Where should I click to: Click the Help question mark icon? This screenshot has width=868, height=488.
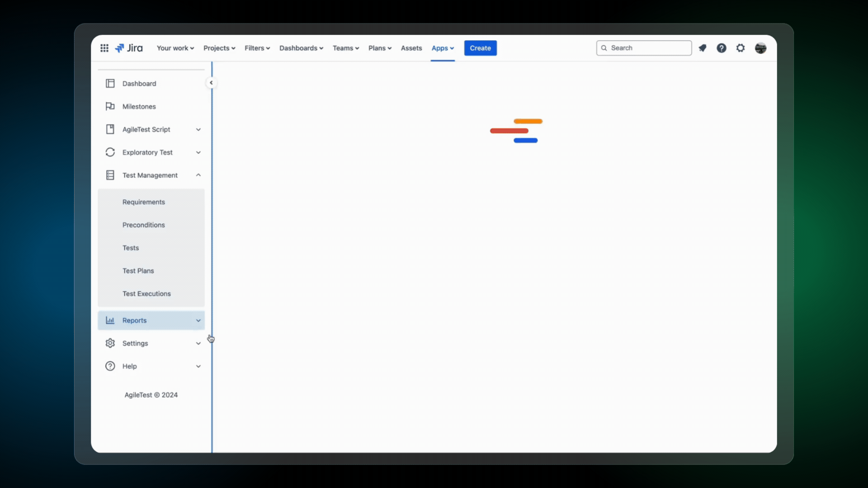pos(722,47)
